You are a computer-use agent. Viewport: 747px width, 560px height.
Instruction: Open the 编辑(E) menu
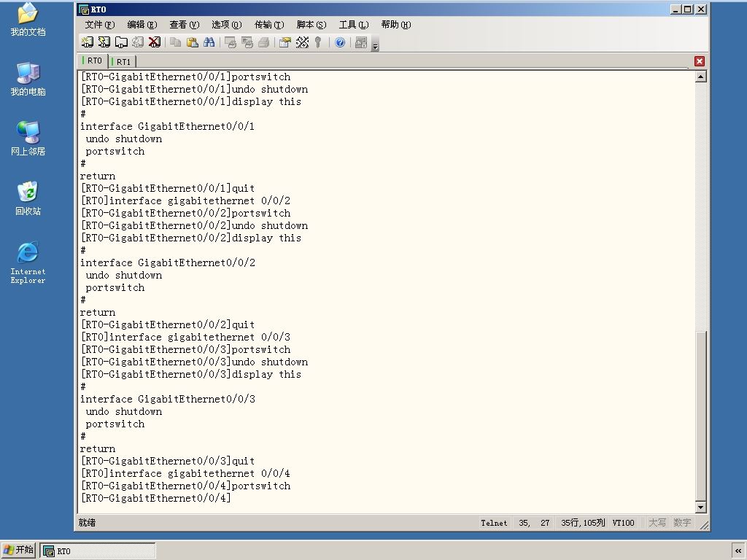tap(142, 24)
